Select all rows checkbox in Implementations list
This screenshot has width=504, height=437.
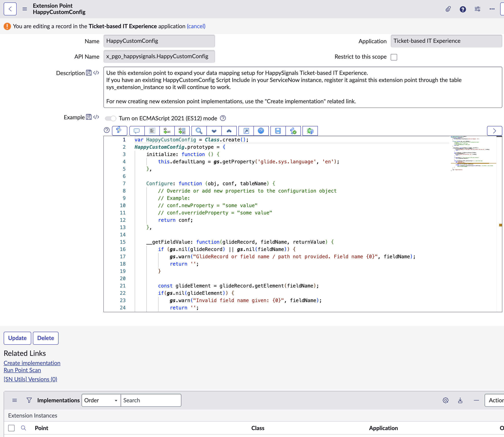coord(11,428)
